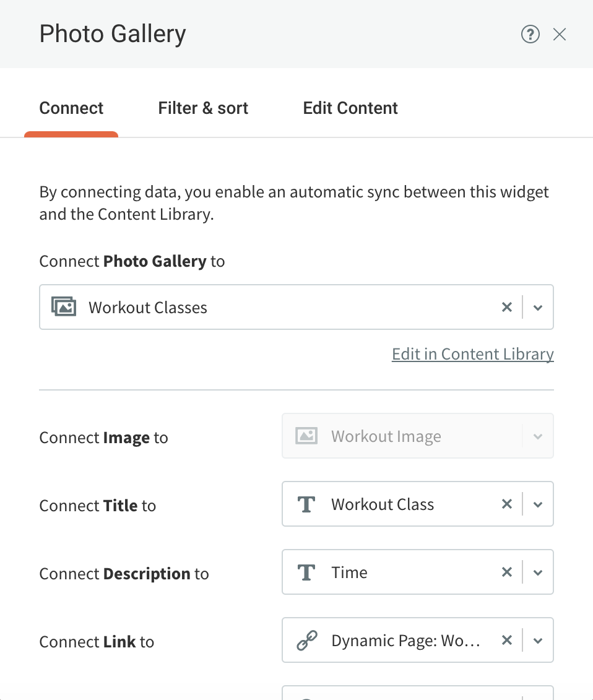Click the gallery icon beside Workout Classes
The image size is (593, 700).
64,307
